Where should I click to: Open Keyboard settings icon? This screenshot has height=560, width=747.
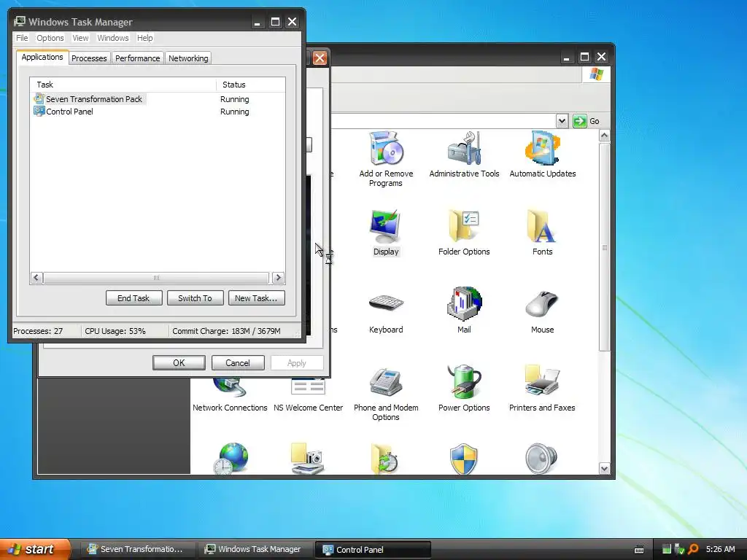tap(386, 304)
